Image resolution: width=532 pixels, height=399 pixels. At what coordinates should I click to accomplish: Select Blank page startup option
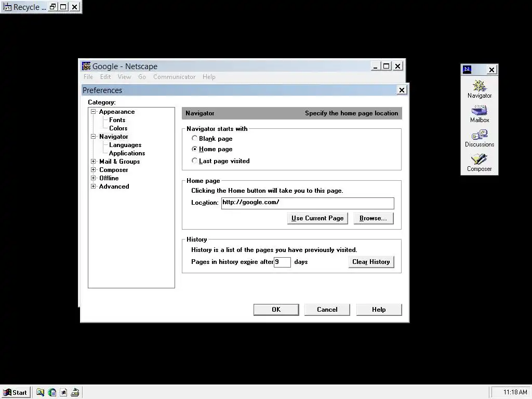pos(194,138)
